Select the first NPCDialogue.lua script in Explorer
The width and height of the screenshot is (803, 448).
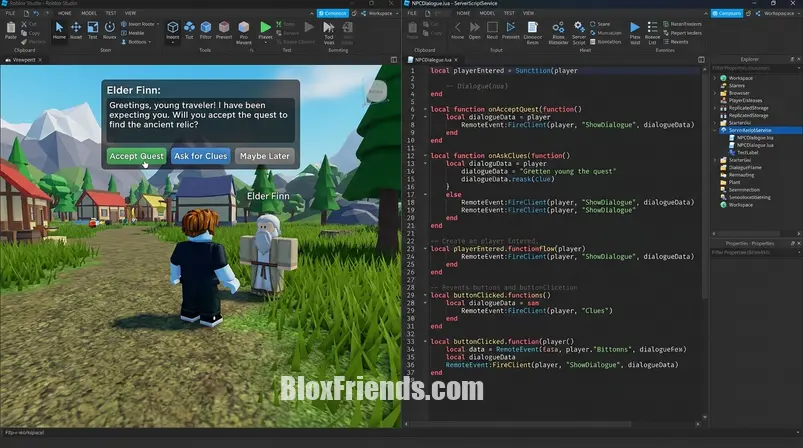coord(751,138)
